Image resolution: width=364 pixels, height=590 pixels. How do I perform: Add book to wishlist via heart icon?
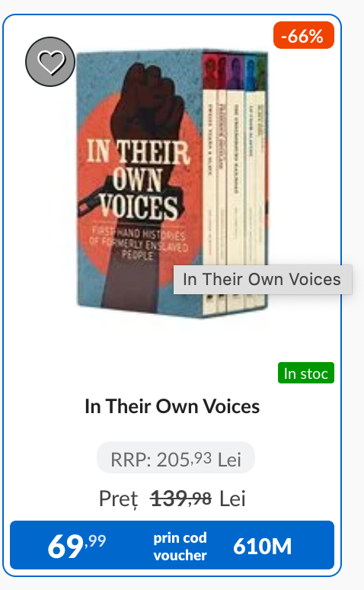click(50, 62)
